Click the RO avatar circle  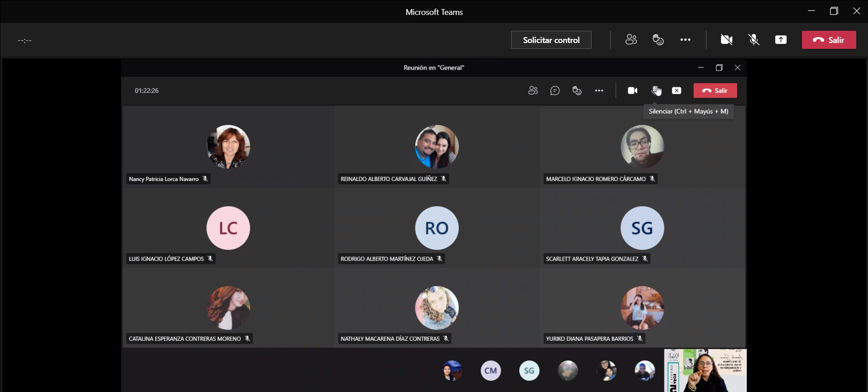click(436, 228)
